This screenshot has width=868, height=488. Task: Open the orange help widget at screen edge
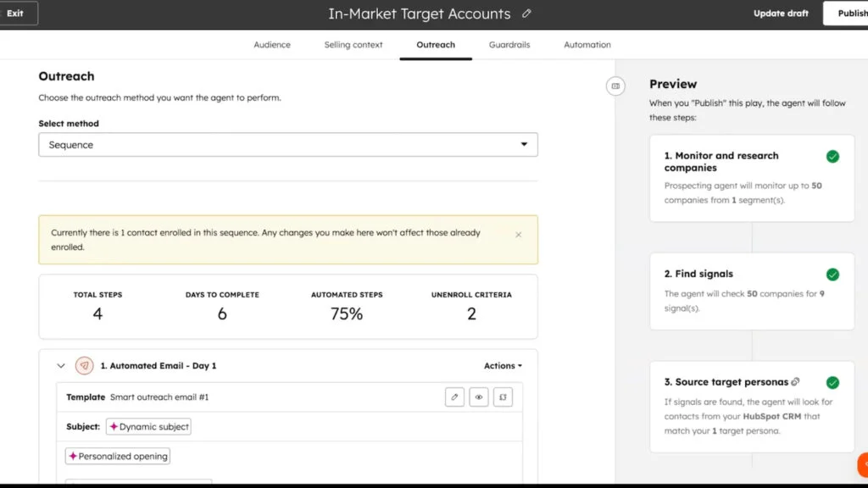[863, 465]
